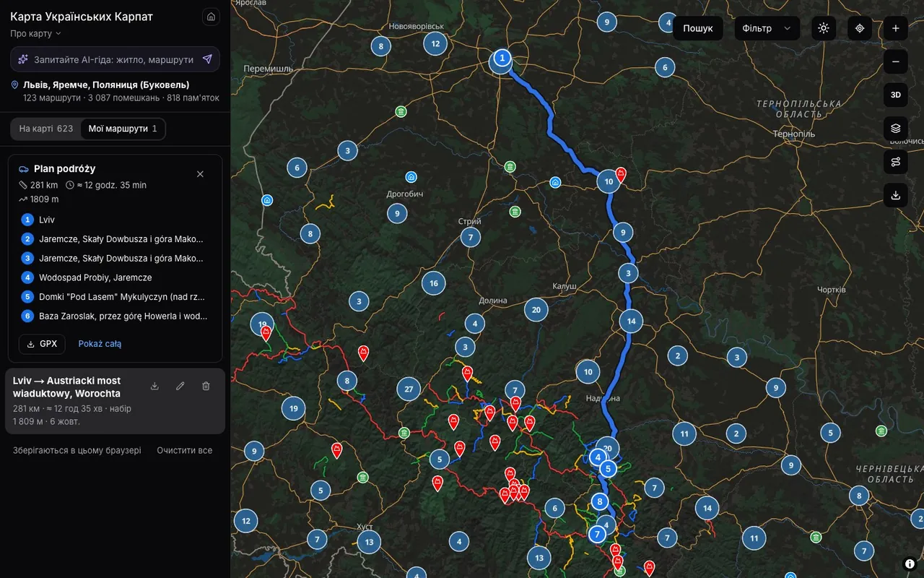The image size is (924, 578).
Task: Download the GPX file for the trip plan
Action: [x=42, y=344]
